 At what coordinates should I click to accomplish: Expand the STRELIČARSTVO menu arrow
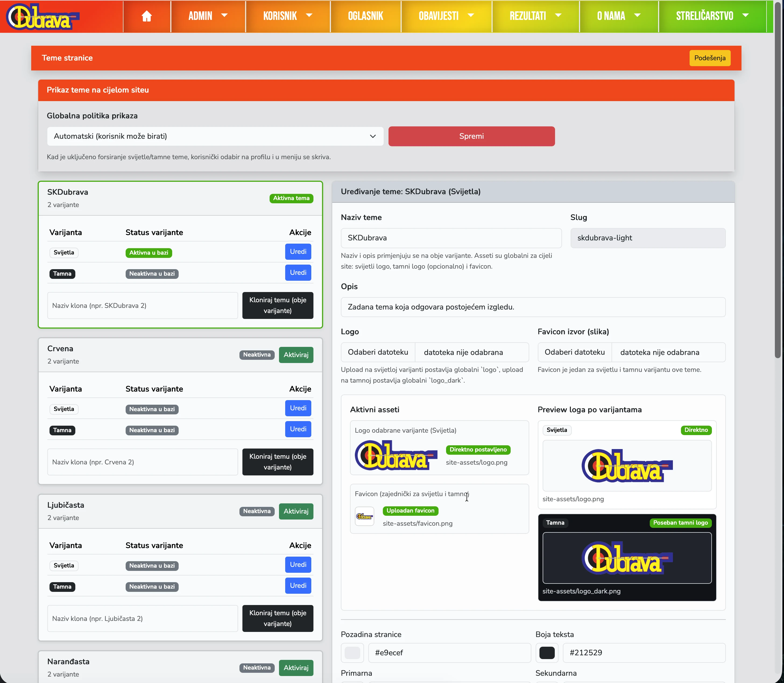[746, 16]
